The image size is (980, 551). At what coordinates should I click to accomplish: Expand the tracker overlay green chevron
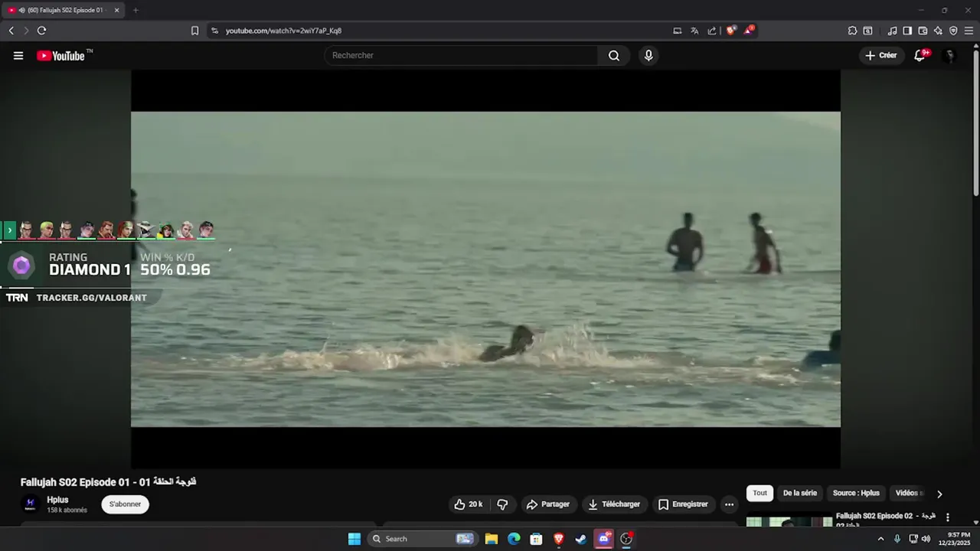coord(10,230)
